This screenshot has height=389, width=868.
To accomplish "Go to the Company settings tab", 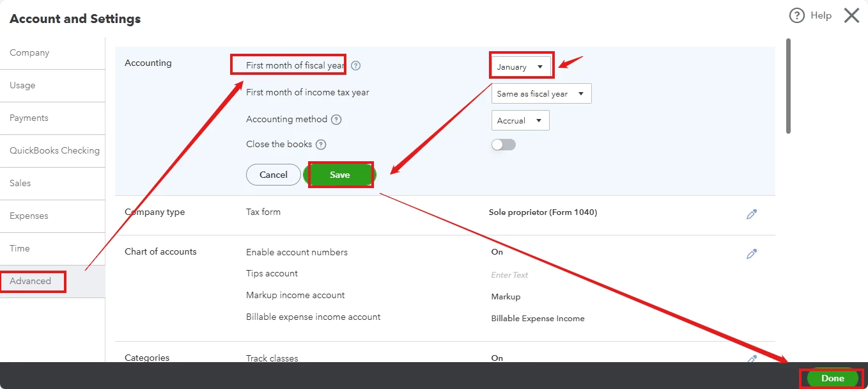I will (x=52, y=53).
